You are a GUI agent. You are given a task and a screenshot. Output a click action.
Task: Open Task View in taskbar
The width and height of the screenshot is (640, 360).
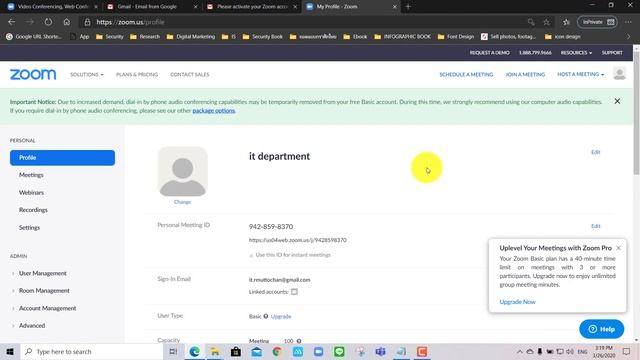click(173, 351)
